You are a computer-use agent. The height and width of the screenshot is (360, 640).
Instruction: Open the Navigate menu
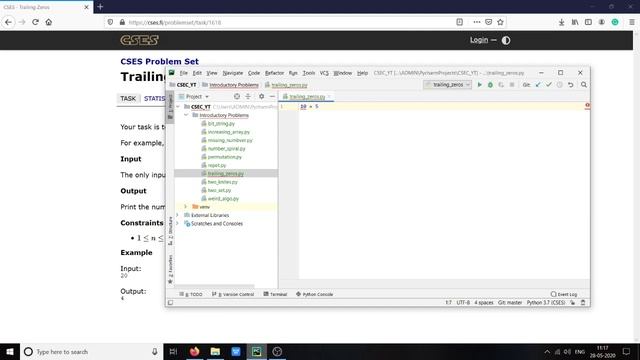click(x=233, y=73)
